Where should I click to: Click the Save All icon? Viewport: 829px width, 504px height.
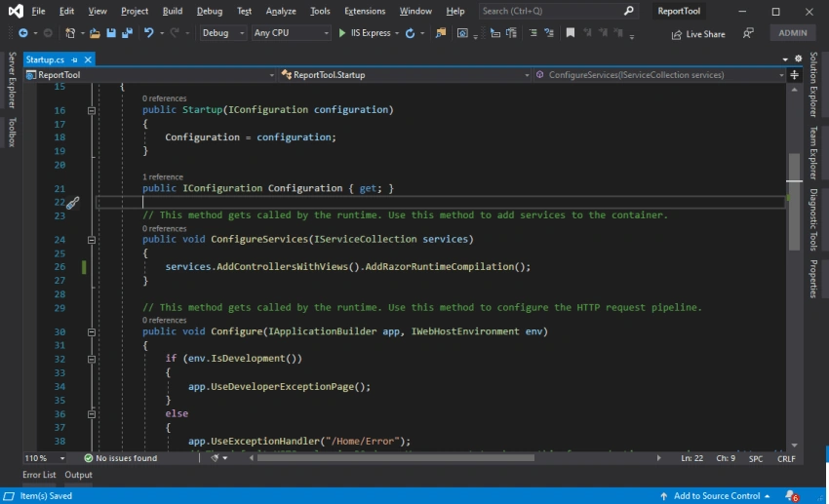(x=127, y=33)
